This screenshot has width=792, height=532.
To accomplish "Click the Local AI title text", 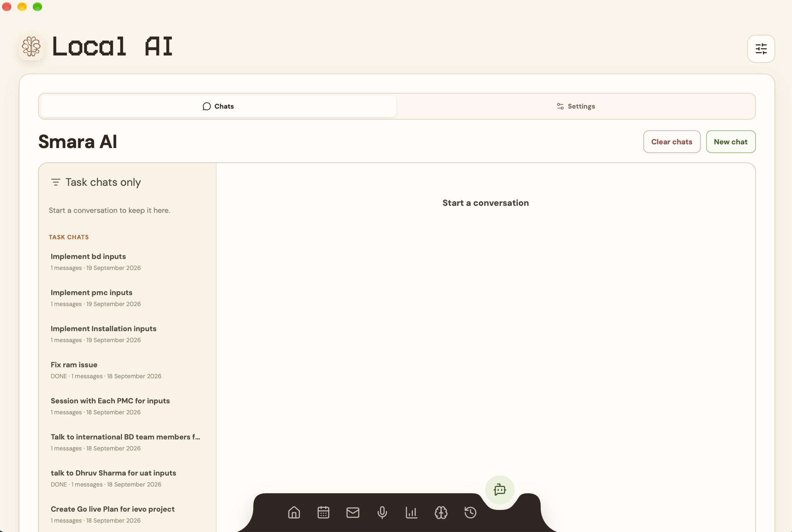I will 112,46.
